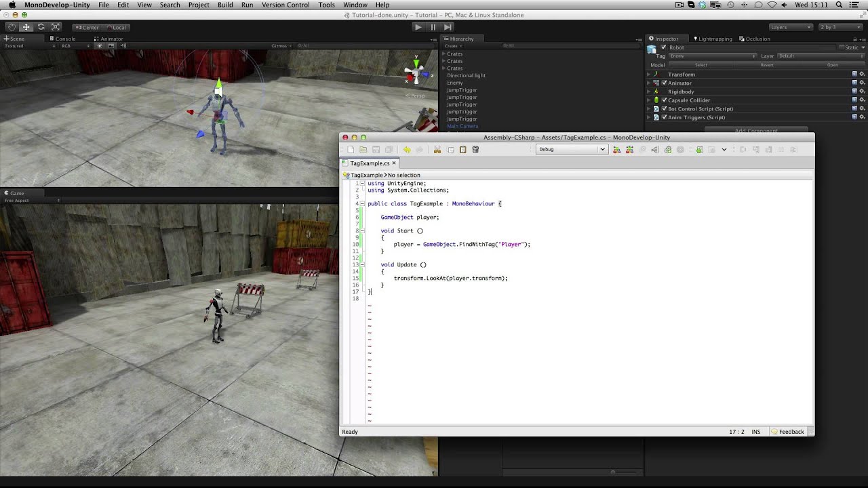Toggle Local coordinate space button
The width and height of the screenshot is (868, 488).
click(116, 27)
